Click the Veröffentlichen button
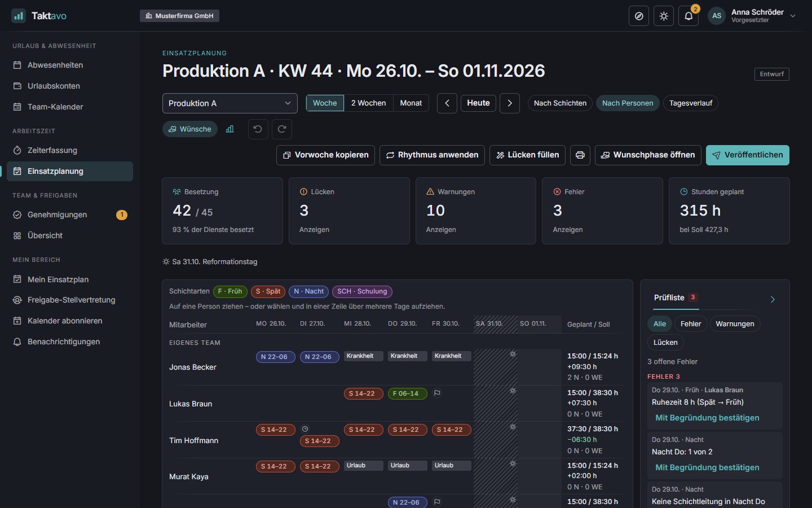 click(748, 155)
